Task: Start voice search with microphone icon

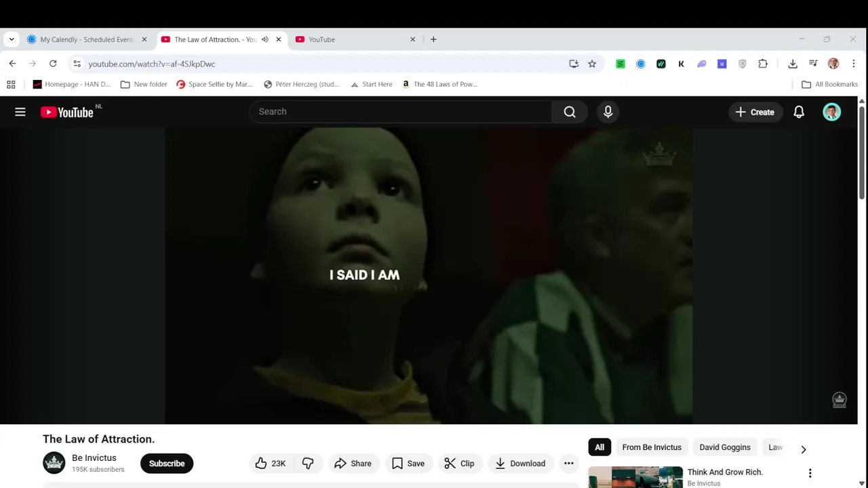Action: click(x=608, y=112)
